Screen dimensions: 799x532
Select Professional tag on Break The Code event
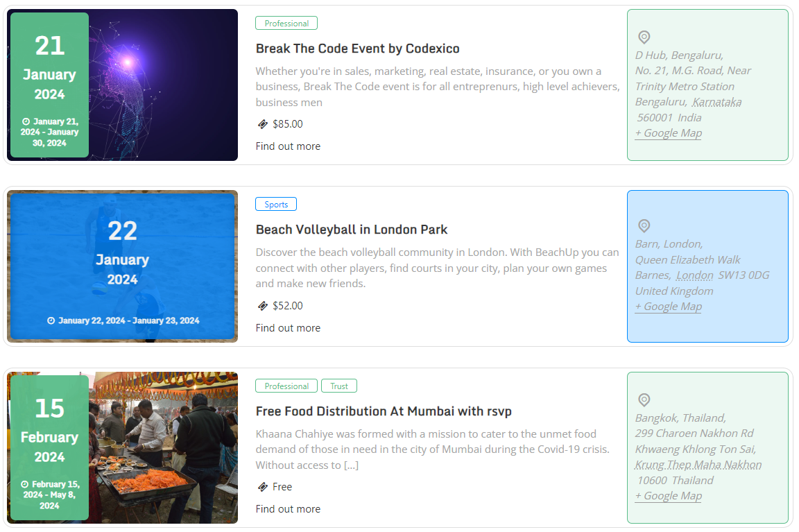click(x=286, y=24)
